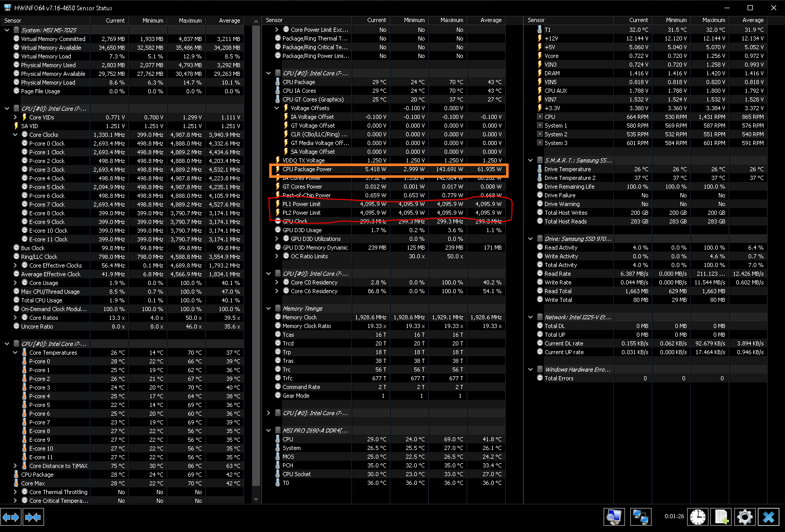
Task: Shrink sensor columns with the inward arrows button
Action: [x=33, y=517]
